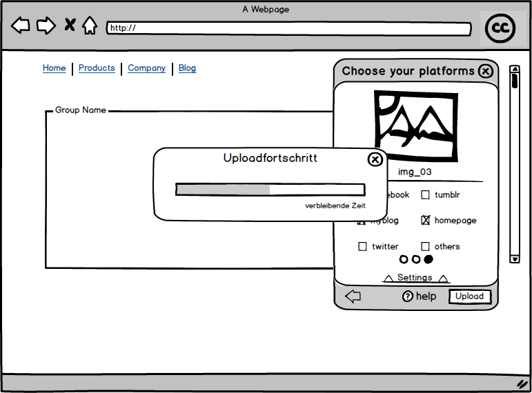The width and height of the screenshot is (532, 393).
Task: Click the upload progress bar
Action: coord(270,190)
